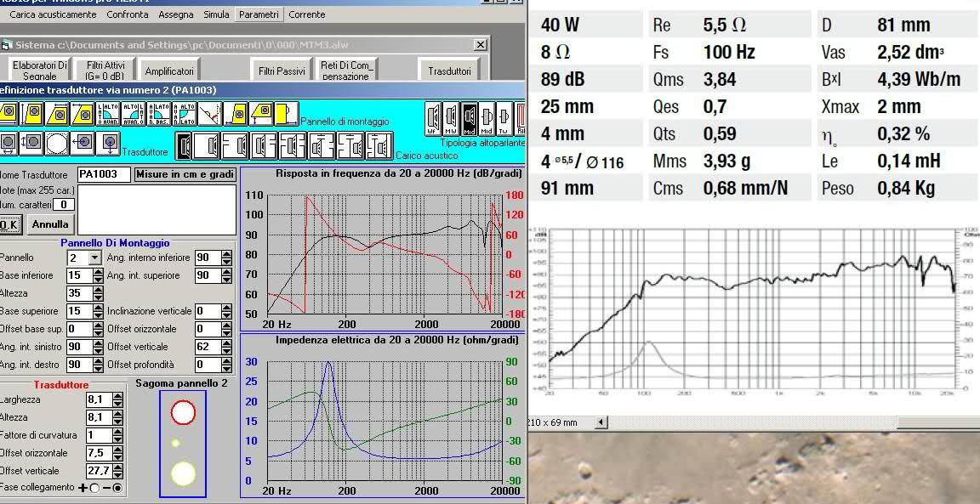Click the Fs value 100 Hz in the datasheet
This screenshot has width=980, height=504.
729,52
